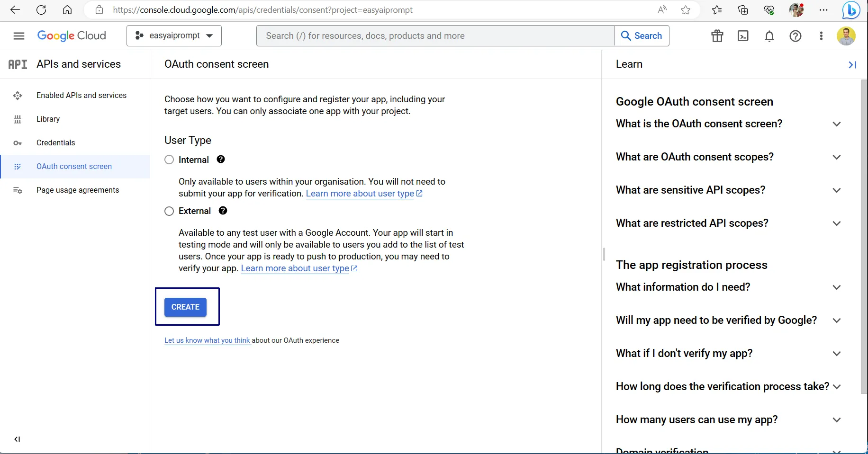Viewport: 868px width, 454px height.
Task: Collapse the left navigation sidebar
Action: click(x=17, y=439)
